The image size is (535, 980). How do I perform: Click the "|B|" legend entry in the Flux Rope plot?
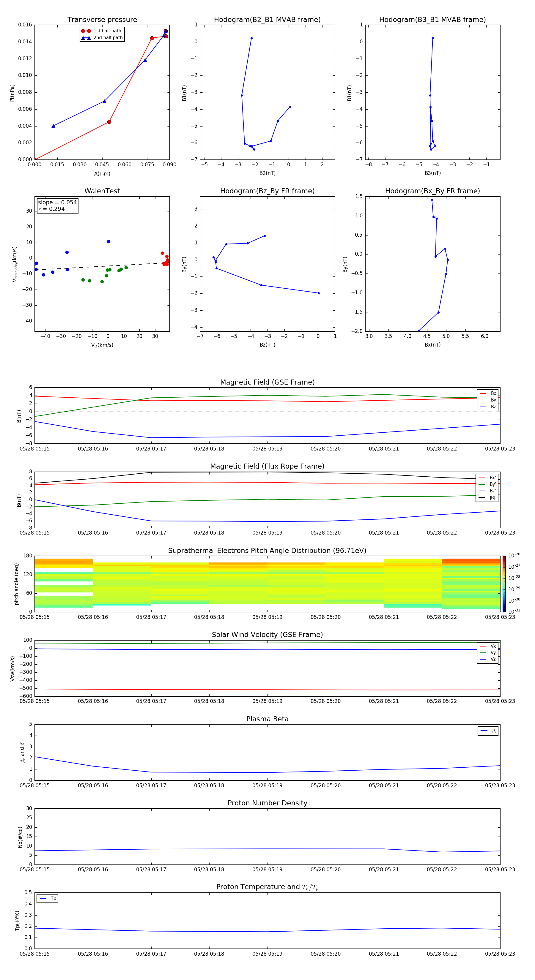(x=487, y=498)
